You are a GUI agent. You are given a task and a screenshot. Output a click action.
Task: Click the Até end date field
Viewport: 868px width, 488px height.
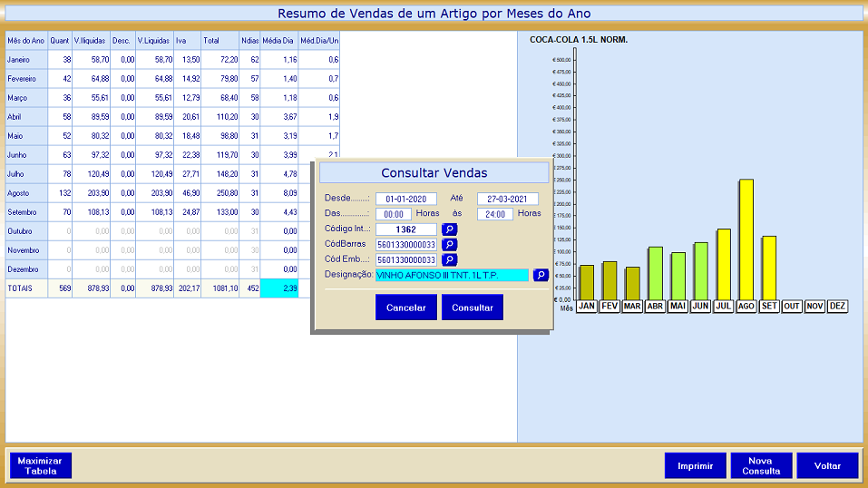507,200
